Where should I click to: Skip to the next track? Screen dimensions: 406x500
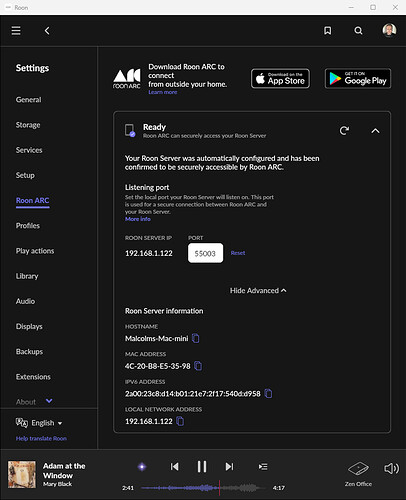229,467
